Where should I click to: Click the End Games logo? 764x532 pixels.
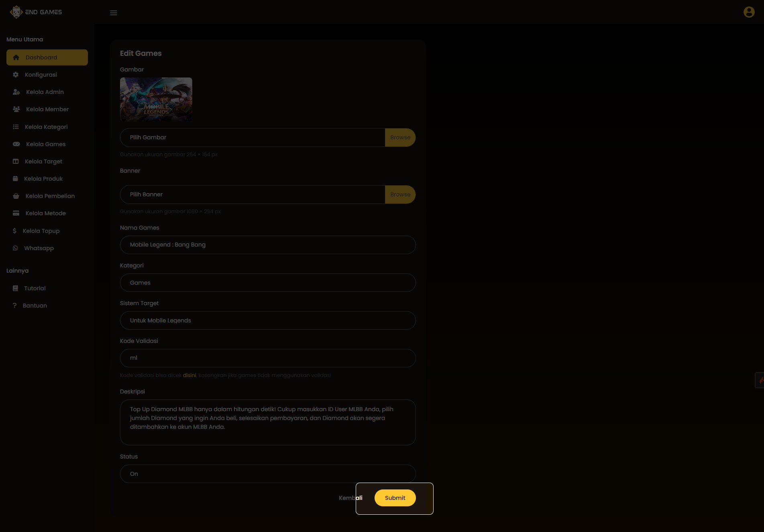36,12
